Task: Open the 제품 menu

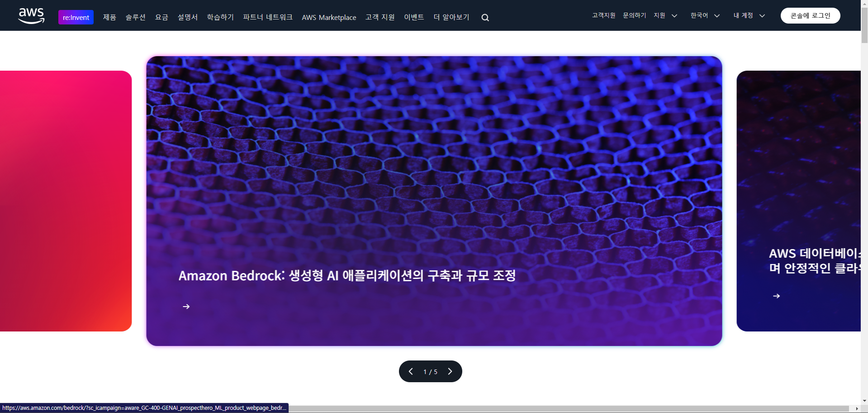Action: 109,17
